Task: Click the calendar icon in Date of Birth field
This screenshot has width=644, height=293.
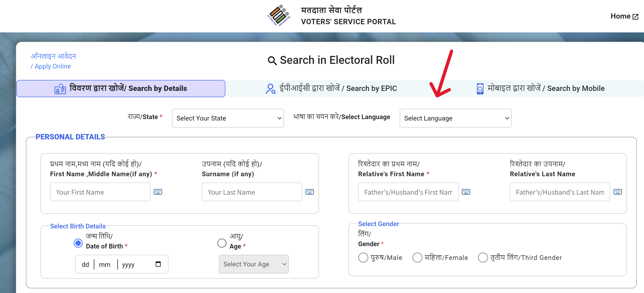Action: (x=158, y=264)
